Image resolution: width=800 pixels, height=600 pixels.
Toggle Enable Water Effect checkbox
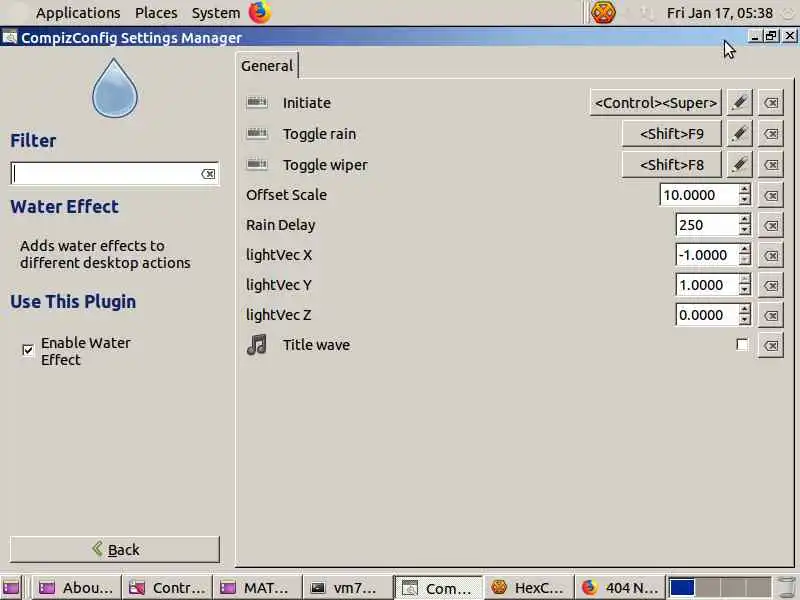28,350
